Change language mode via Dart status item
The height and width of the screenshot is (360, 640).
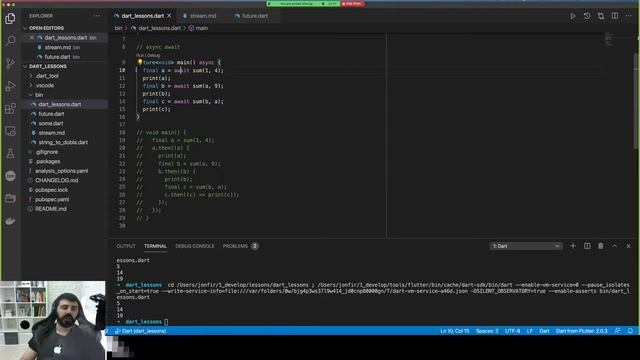(544, 331)
